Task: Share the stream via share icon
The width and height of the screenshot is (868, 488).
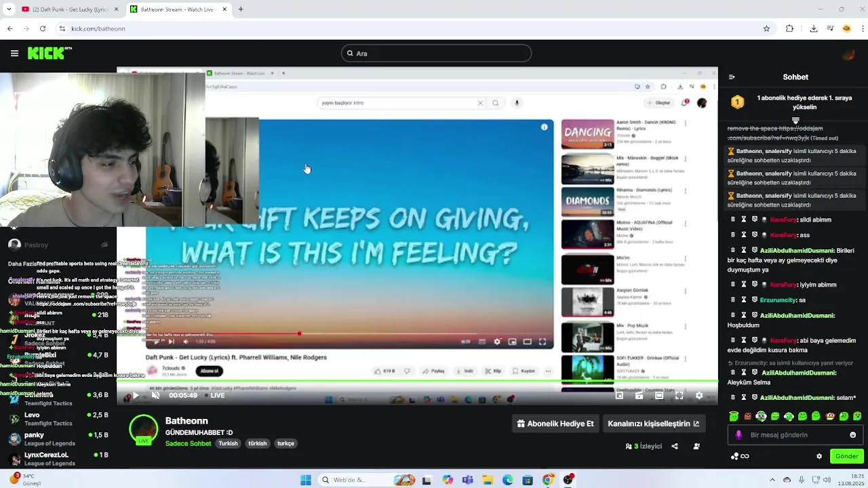Action: point(675,446)
